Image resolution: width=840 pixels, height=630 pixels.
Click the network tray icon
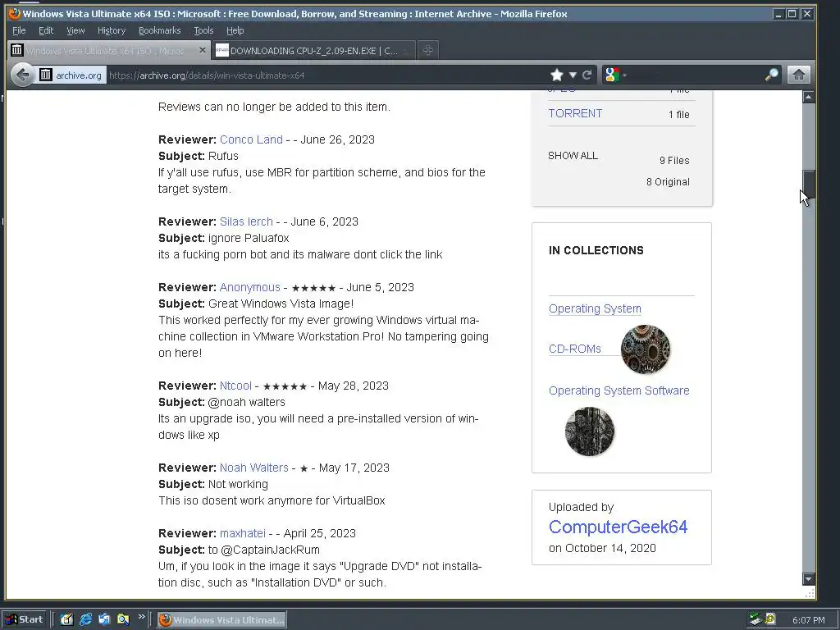(x=756, y=619)
